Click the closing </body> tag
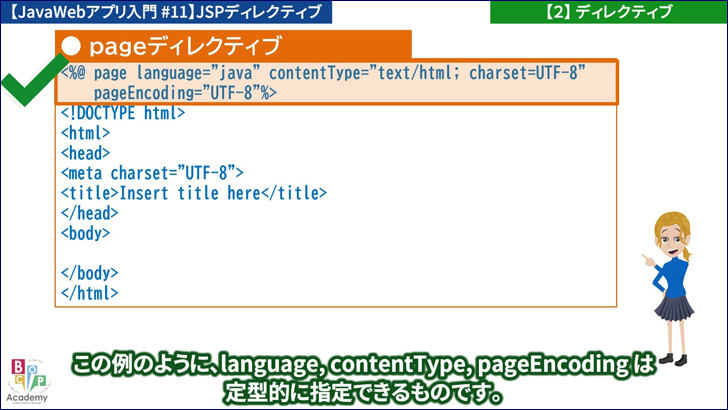728x410 pixels. click(x=89, y=273)
